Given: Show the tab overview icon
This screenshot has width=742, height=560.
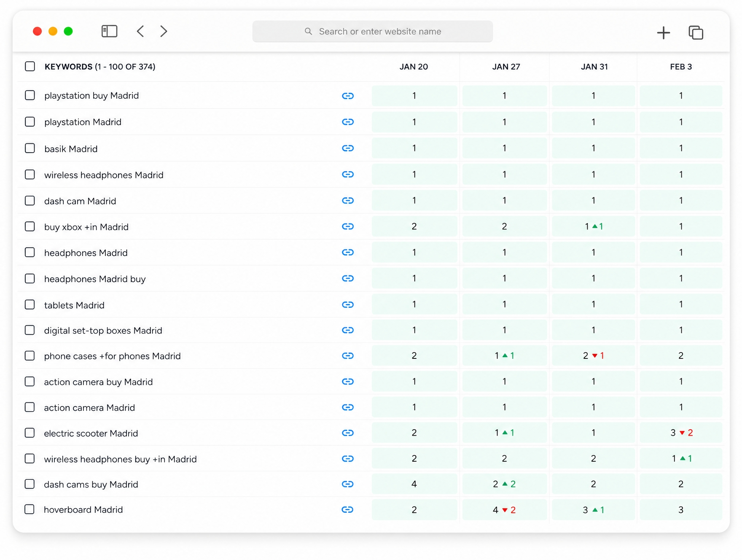Looking at the screenshot, I should [696, 32].
